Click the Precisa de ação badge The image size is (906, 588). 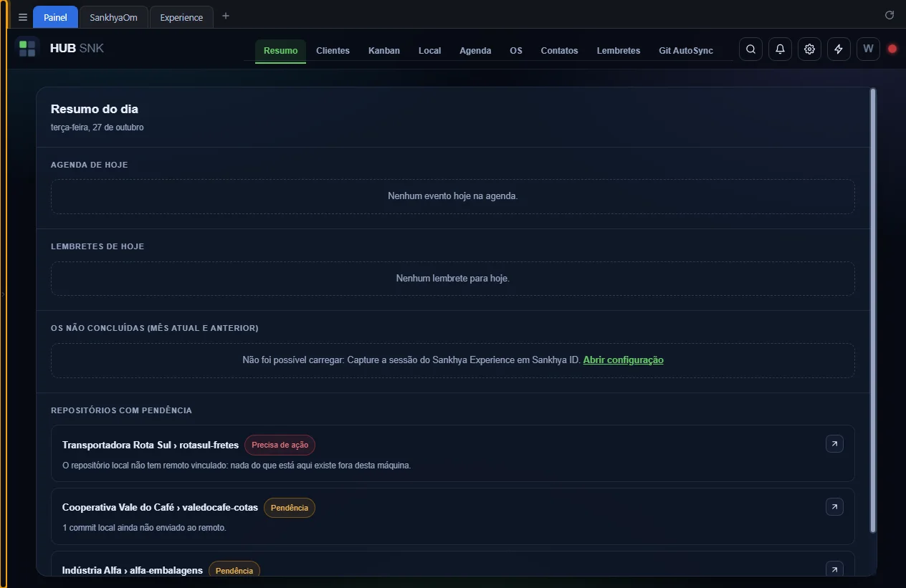point(280,445)
